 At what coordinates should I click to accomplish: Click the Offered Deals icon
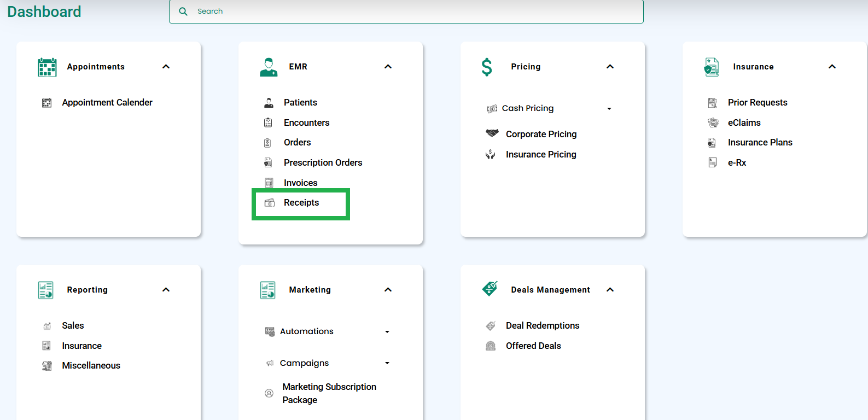click(491, 346)
